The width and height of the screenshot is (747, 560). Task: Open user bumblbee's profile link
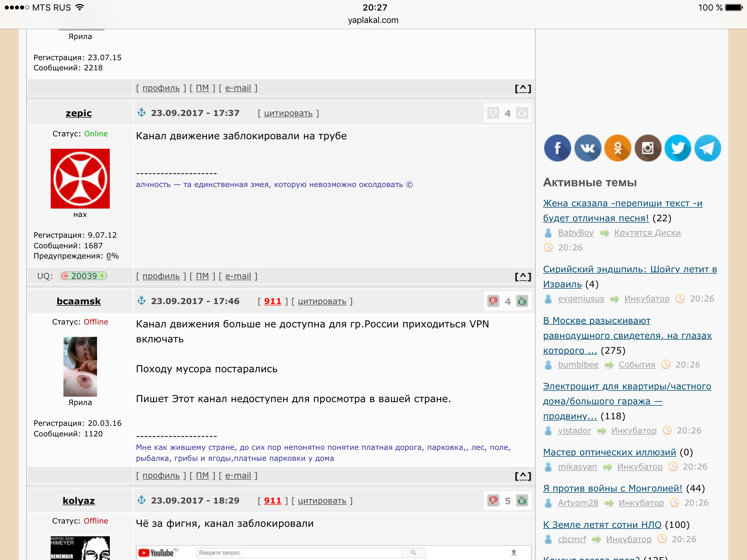pos(578,365)
